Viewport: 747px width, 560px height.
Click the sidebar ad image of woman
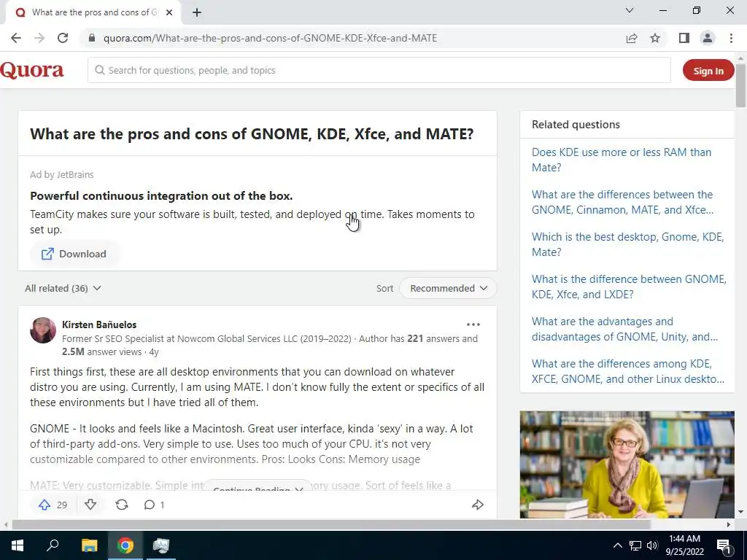(x=627, y=464)
